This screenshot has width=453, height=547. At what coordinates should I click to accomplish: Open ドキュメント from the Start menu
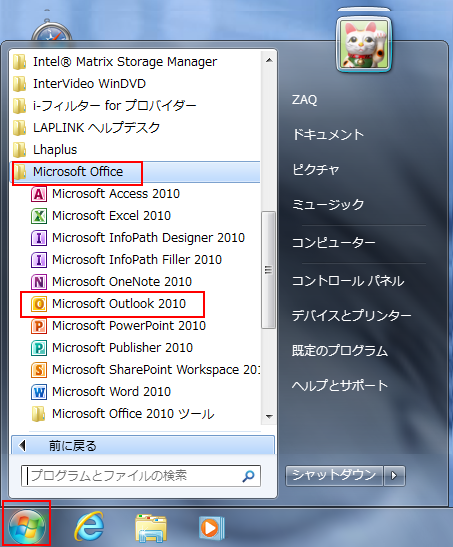328,135
